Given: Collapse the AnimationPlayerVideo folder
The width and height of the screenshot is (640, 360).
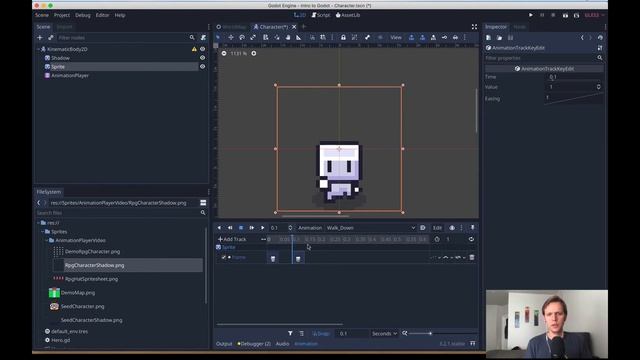Looking at the screenshot, I should 47,240.
